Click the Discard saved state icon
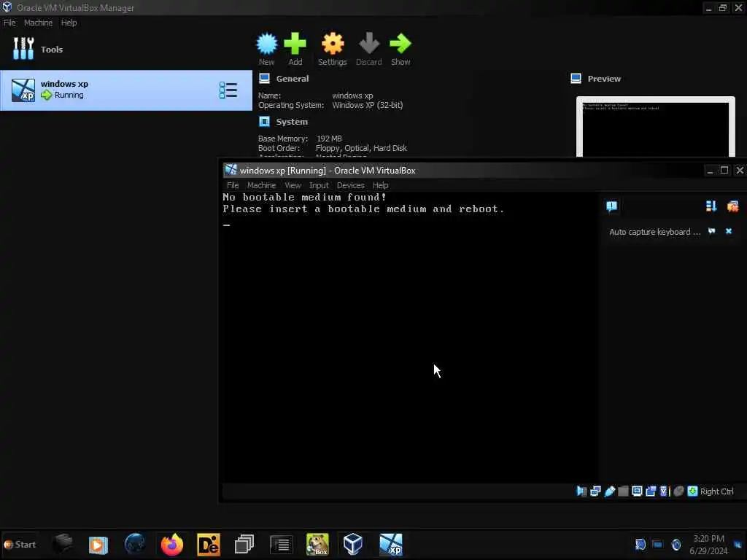The image size is (747, 560). [369, 44]
